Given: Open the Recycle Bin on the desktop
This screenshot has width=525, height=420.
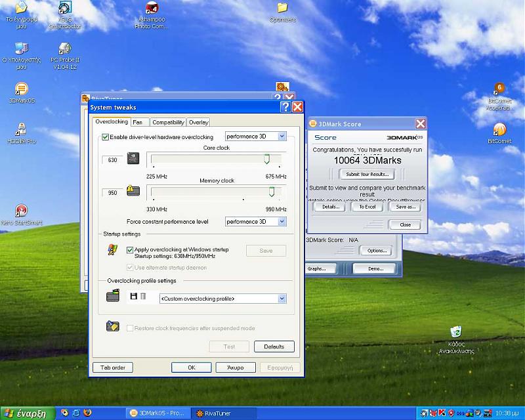Looking at the screenshot, I should [456, 340].
